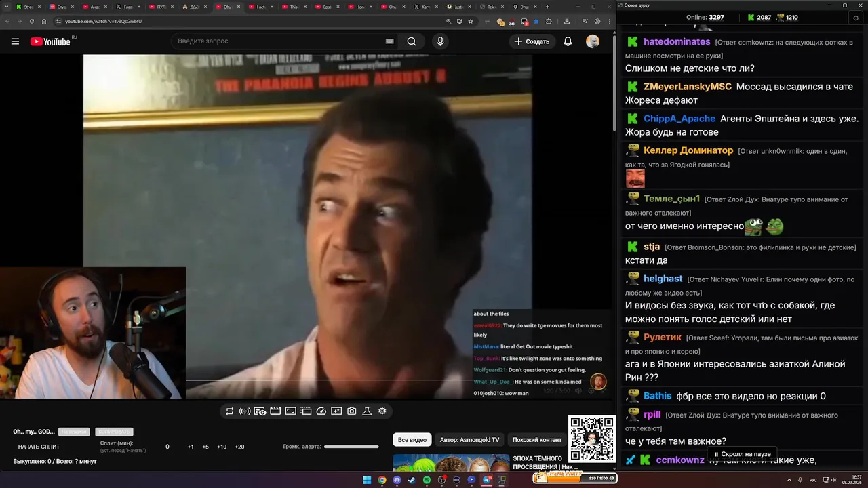Select the 'Все видео' filter chip

pos(412,440)
